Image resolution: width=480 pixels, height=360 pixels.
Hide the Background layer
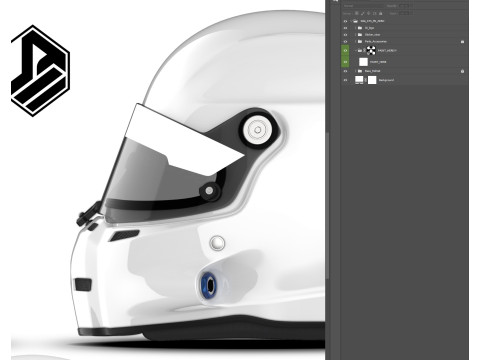[345, 80]
